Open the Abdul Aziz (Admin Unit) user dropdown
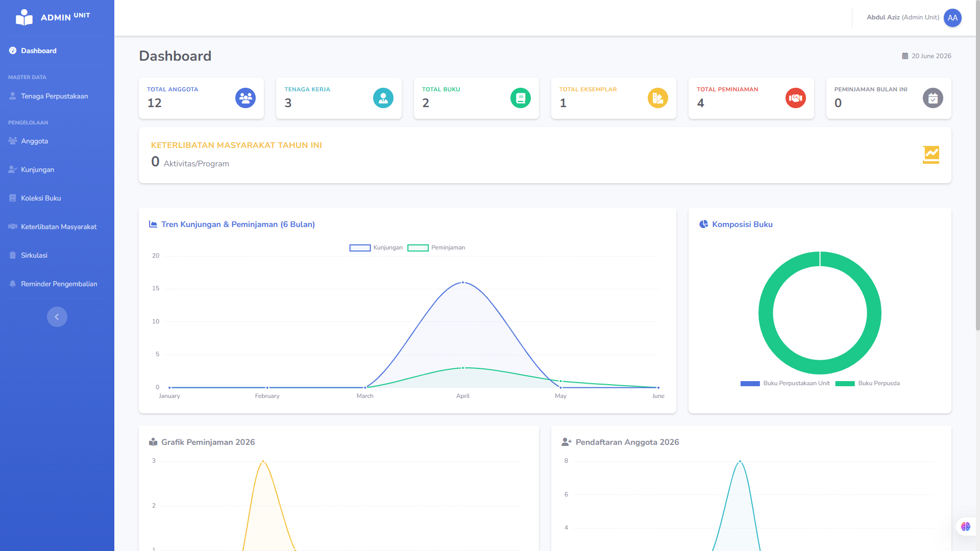Screen dimensions: 980x551 point(914,18)
